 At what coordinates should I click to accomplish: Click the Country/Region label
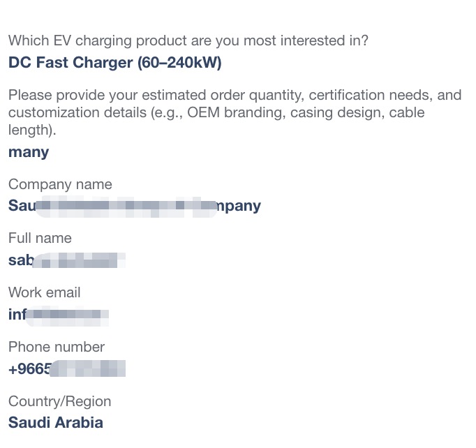[x=60, y=401]
